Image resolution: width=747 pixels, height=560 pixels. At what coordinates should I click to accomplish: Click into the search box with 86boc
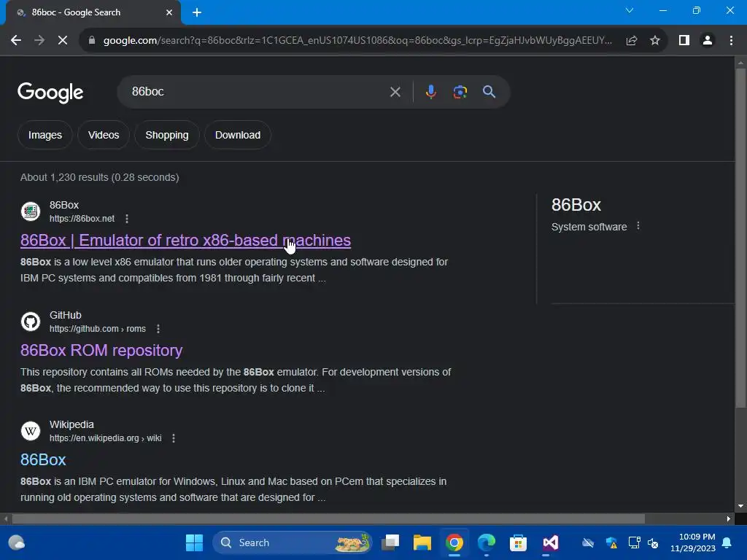coord(258,91)
